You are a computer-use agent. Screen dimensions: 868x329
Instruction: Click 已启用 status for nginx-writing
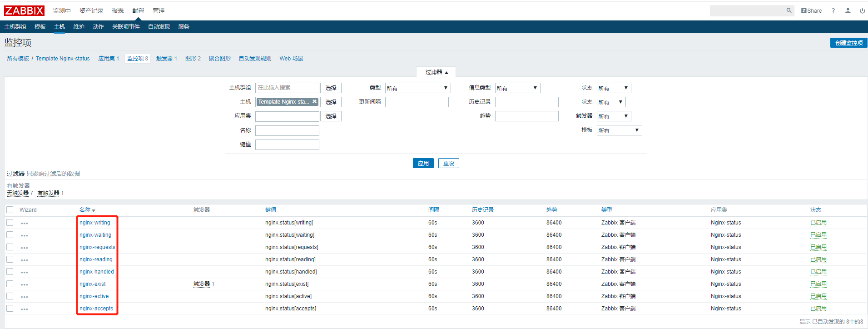pyautogui.click(x=818, y=223)
